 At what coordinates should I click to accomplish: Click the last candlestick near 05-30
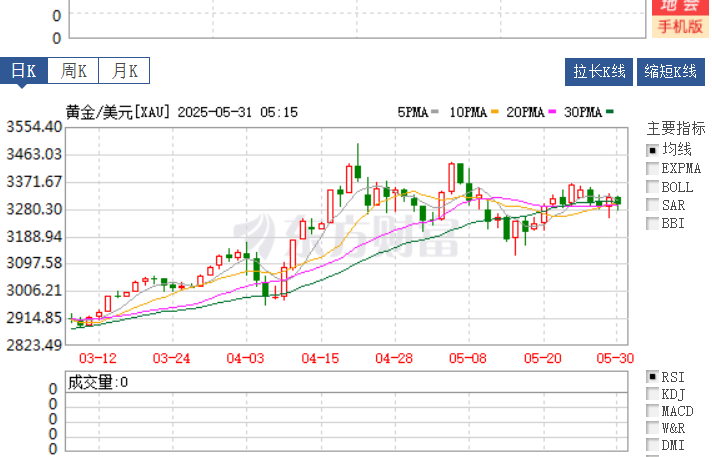tap(618, 201)
